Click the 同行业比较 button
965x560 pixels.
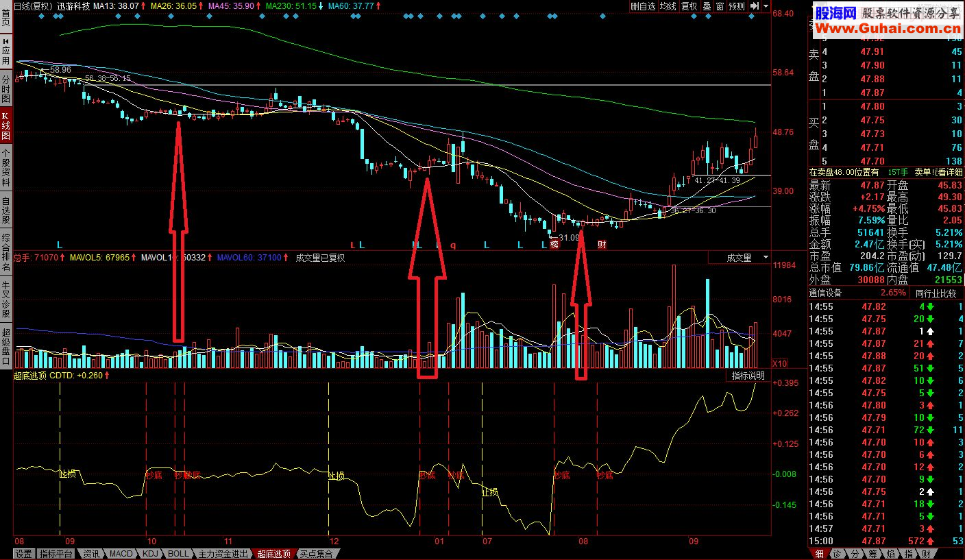pyautogui.click(x=936, y=293)
